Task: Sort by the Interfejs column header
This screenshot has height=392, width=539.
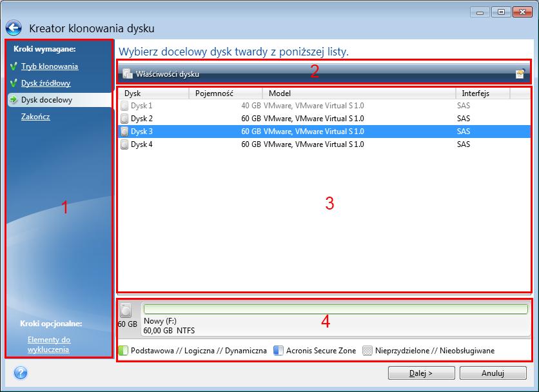Action: tap(483, 93)
